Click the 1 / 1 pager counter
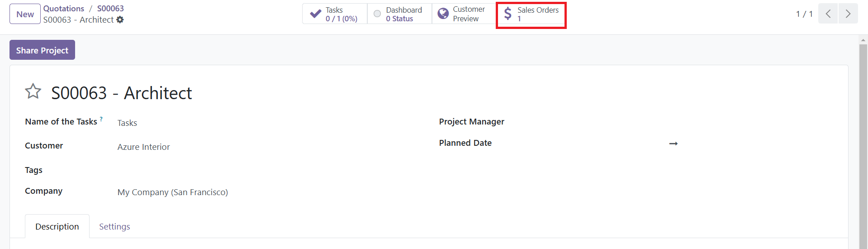This screenshot has width=868, height=249. point(804,14)
